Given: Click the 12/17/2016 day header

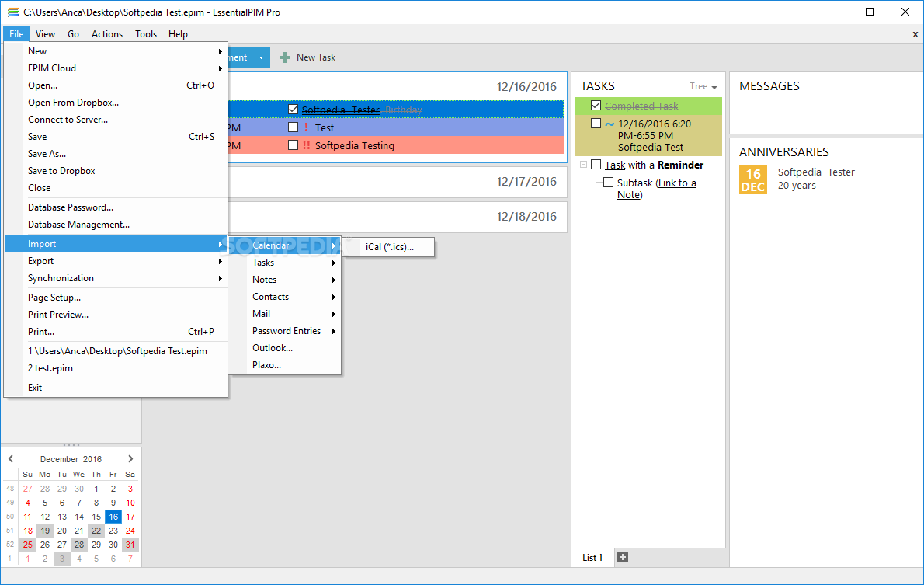Looking at the screenshot, I should [526, 182].
